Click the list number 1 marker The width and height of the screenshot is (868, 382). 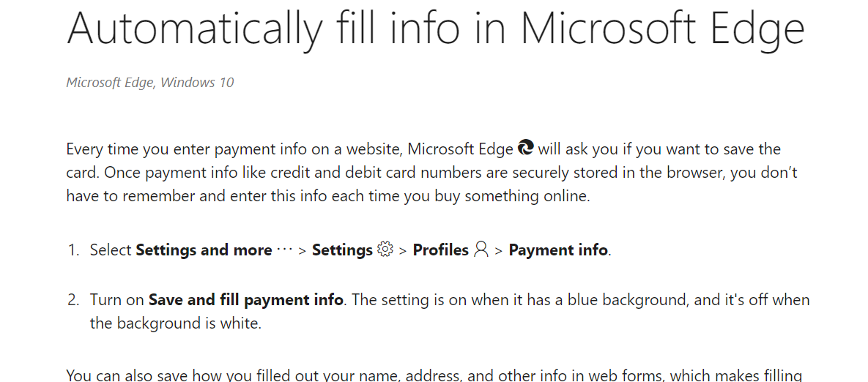tap(74, 250)
